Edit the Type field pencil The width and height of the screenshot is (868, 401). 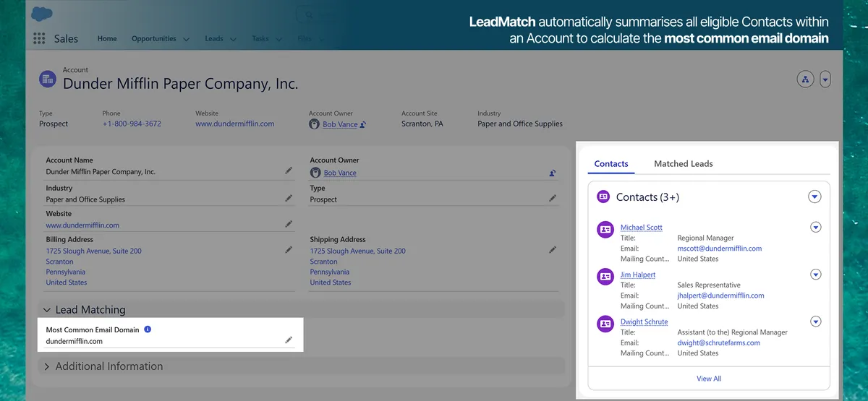pyautogui.click(x=553, y=198)
